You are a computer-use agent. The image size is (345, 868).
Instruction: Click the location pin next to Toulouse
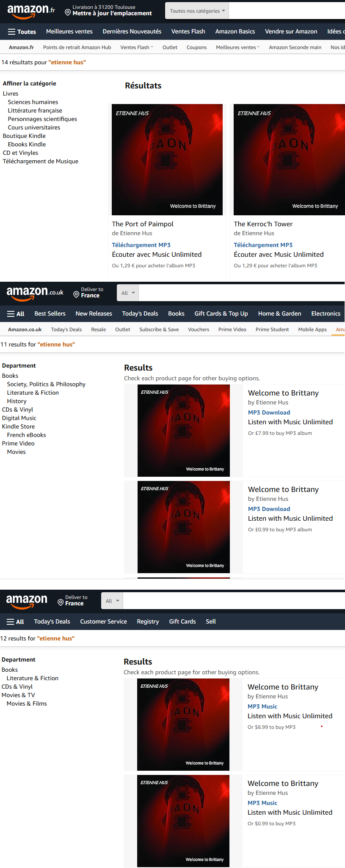click(x=68, y=13)
